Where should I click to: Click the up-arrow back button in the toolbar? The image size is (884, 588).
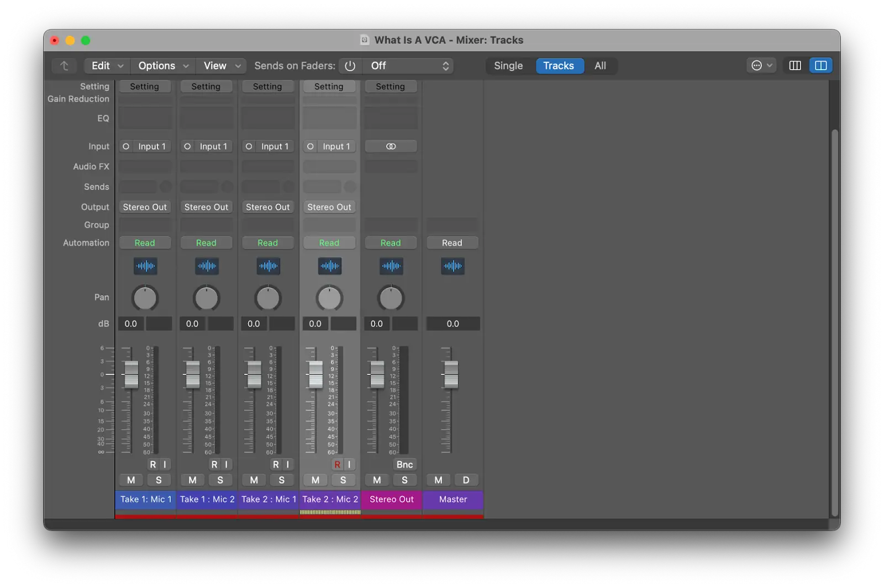click(64, 66)
